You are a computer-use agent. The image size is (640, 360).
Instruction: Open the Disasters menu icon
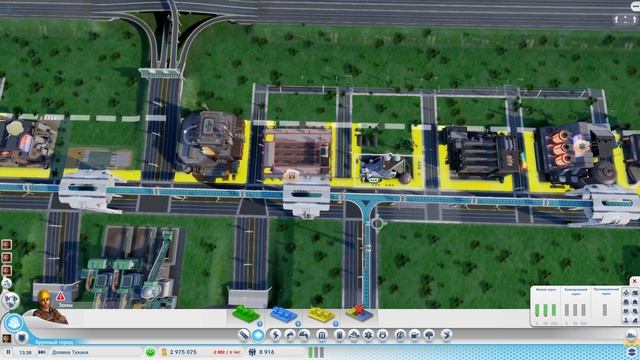pyautogui.click(x=447, y=336)
